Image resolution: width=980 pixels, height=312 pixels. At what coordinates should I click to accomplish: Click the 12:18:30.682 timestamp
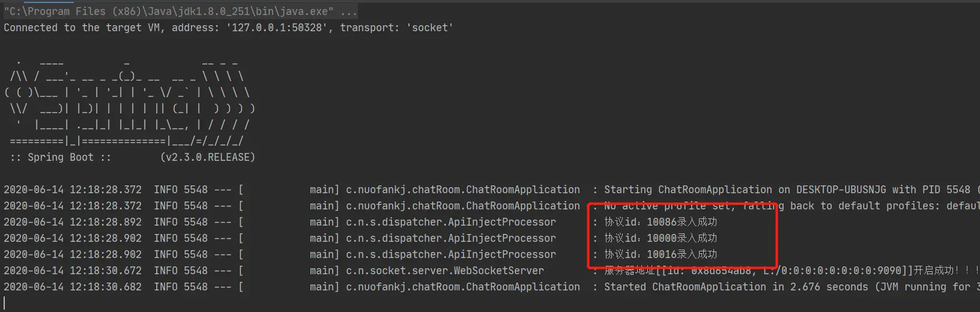[106, 287]
